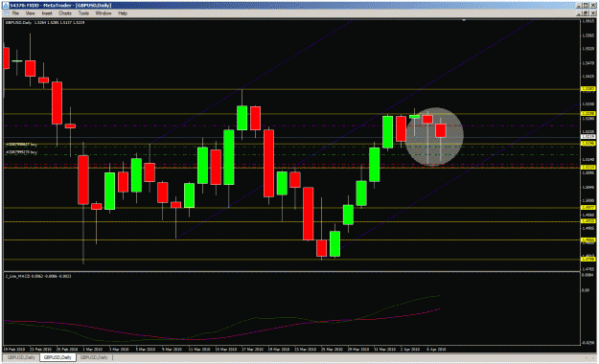Select the active white GBPUSD,Daily chart tab
The width and height of the screenshot is (599, 364).
[x=58, y=357]
